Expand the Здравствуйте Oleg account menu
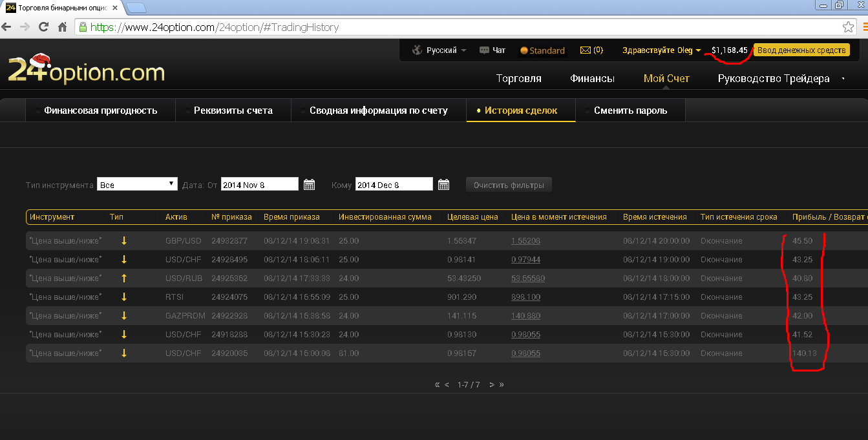 661,50
